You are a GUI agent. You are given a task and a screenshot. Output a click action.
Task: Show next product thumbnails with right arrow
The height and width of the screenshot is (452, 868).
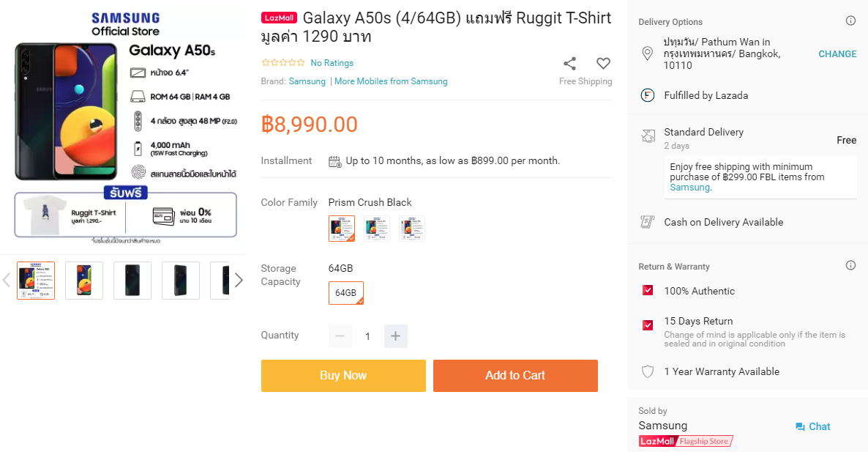(239, 280)
